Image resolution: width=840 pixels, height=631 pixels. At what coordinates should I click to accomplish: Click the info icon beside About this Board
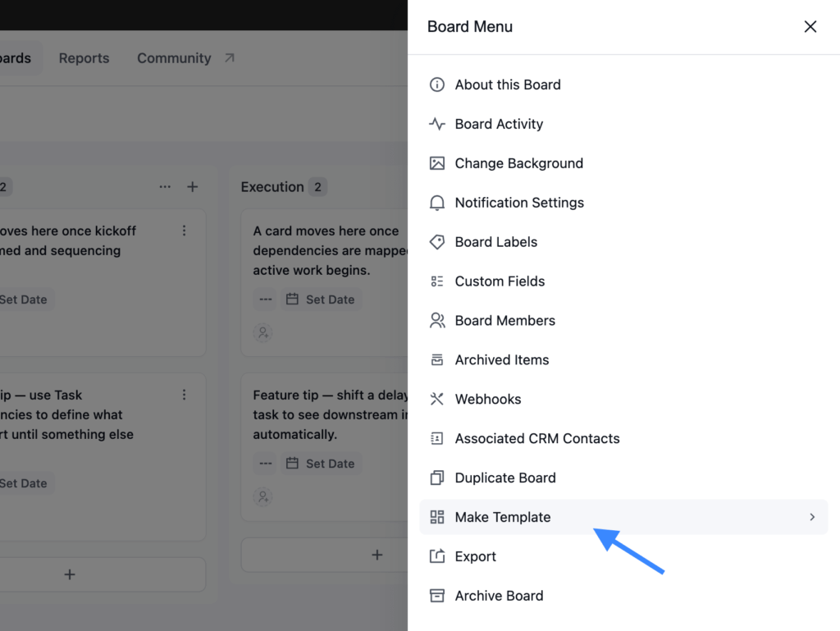coord(436,85)
